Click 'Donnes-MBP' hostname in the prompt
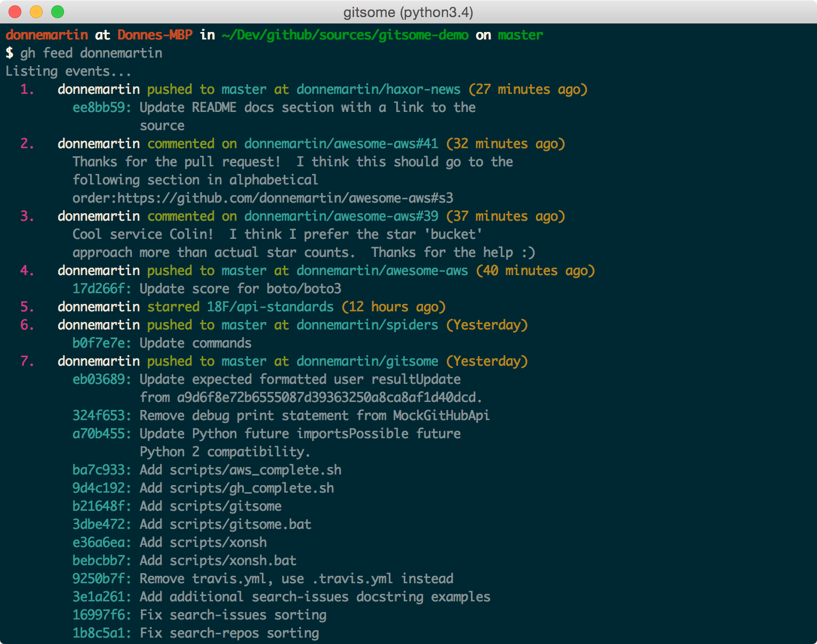Viewport: 817px width, 644px height. click(155, 35)
